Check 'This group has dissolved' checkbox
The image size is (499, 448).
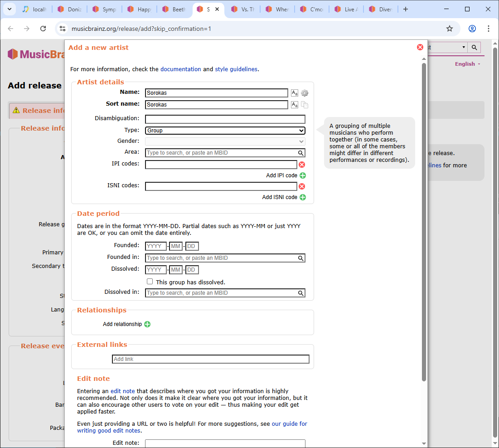click(x=150, y=282)
